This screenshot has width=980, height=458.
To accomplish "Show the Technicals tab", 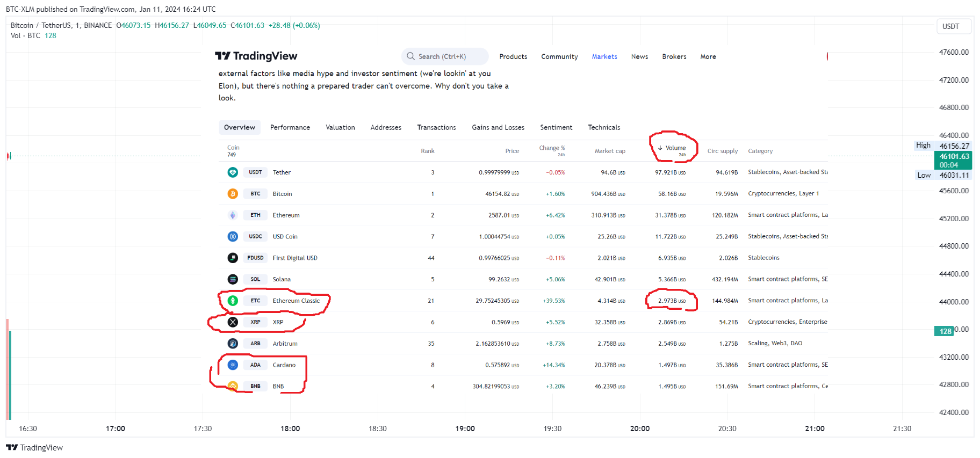I will [x=604, y=127].
